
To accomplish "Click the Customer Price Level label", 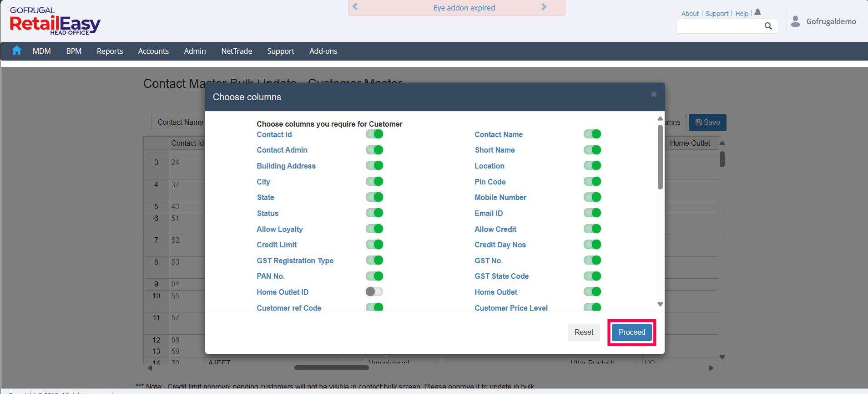I will (511, 308).
